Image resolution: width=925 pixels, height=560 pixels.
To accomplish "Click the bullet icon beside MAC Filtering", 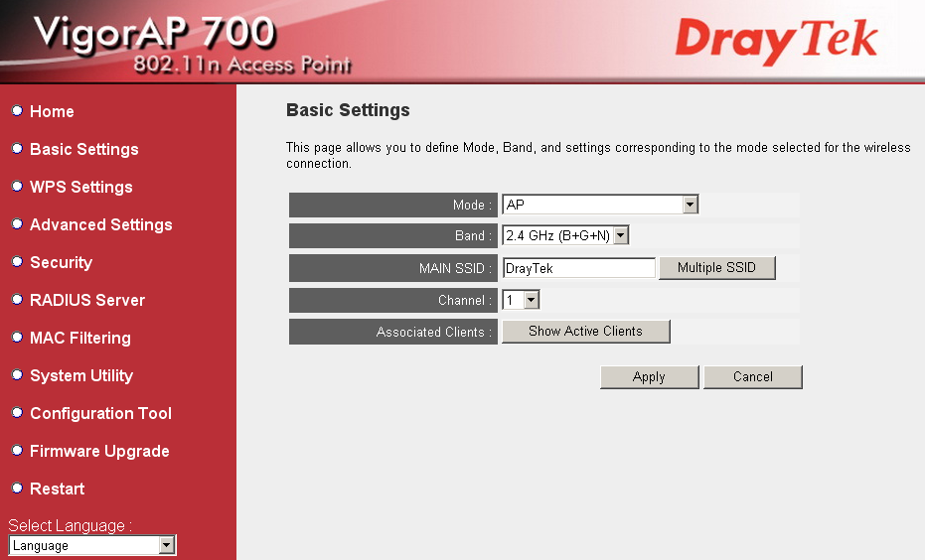I will [x=17, y=337].
